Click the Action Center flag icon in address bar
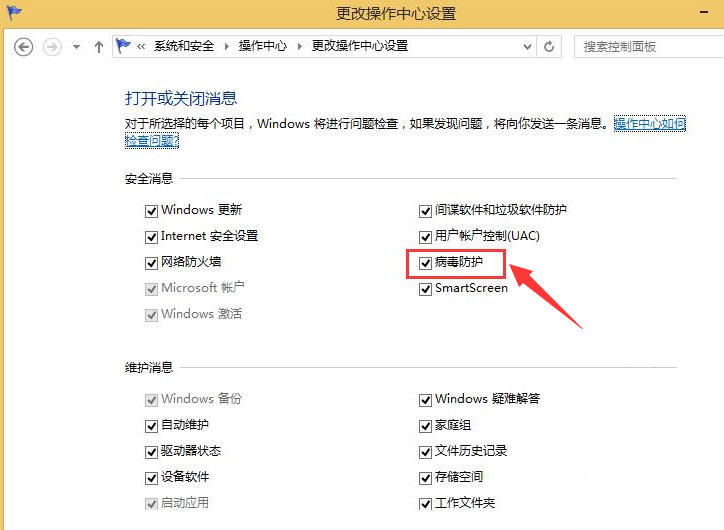The height and width of the screenshot is (530, 724). tap(123, 46)
